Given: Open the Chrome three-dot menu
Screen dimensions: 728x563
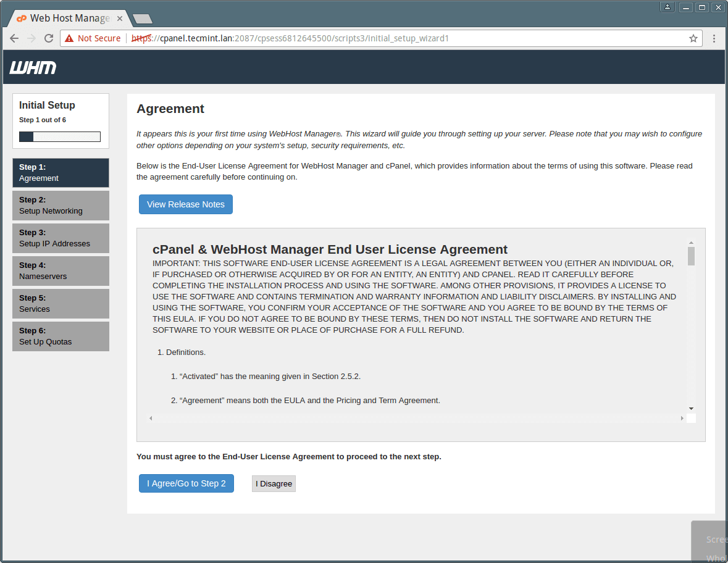Looking at the screenshot, I should [x=714, y=38].
